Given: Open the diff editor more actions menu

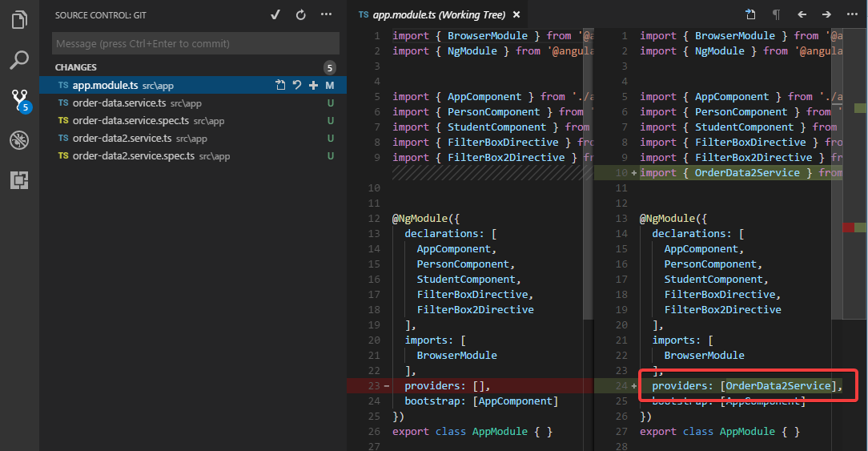Looking at the screenshot, I should (x=852, y=14).
